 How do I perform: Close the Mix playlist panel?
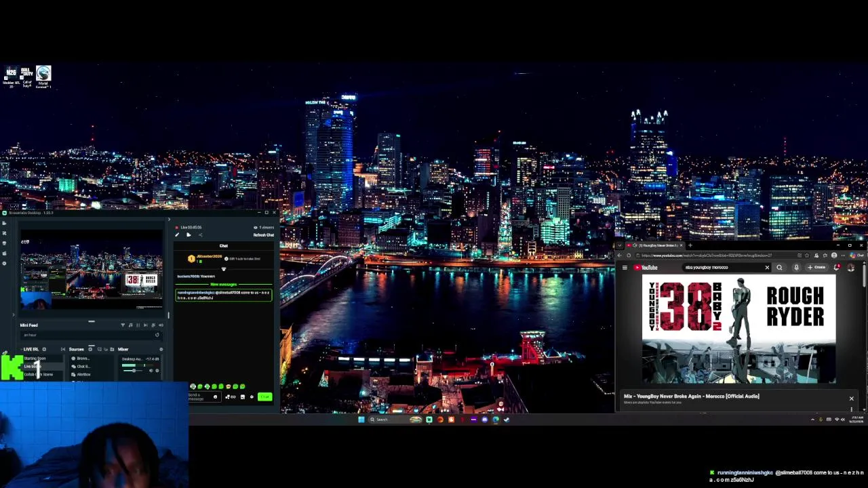click(x=851, y=398)
